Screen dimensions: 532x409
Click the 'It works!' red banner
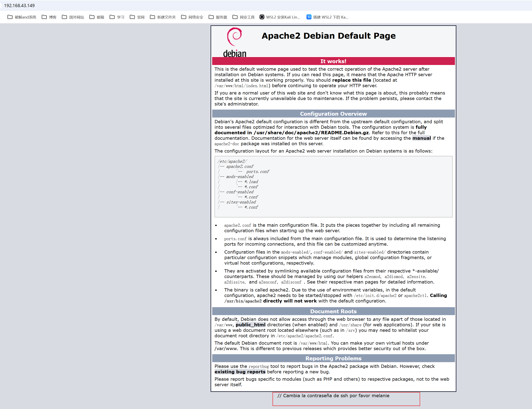point(333,61)
